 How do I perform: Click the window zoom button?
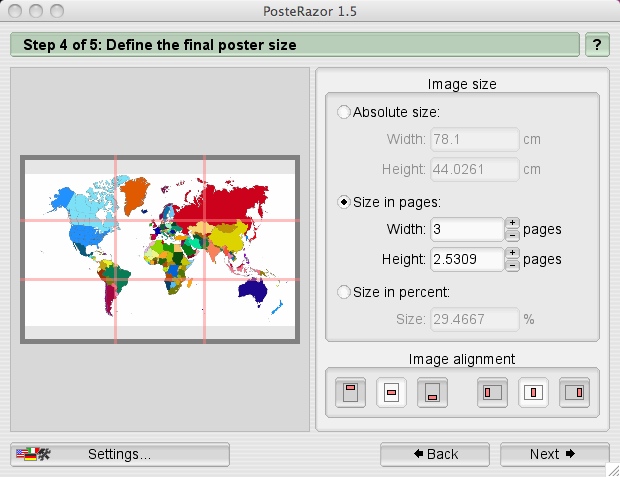click(57, 11)
